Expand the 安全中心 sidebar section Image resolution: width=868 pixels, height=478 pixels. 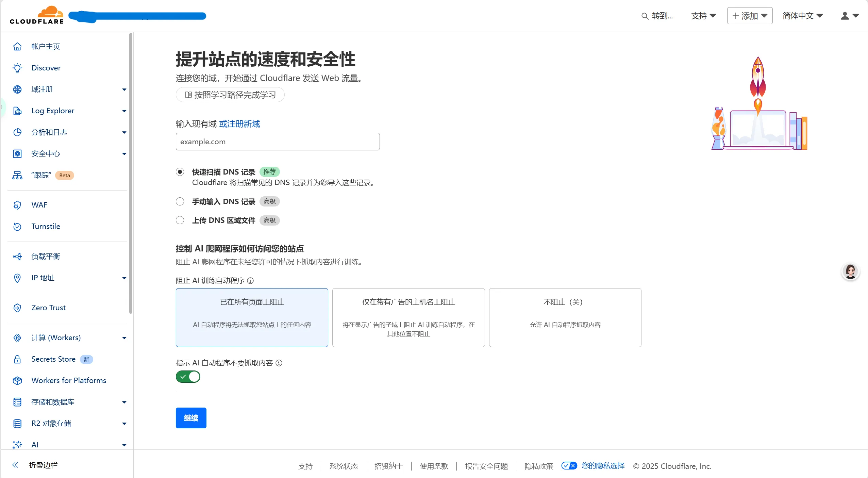click(124, 154)
